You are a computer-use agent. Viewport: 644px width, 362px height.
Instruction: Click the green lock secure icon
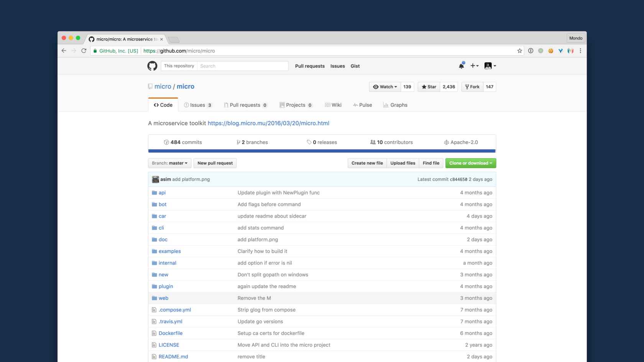click(95, 51)
